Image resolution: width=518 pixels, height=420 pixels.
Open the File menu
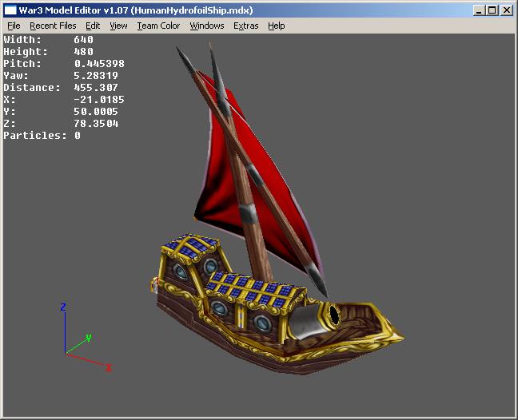(14, 26)
